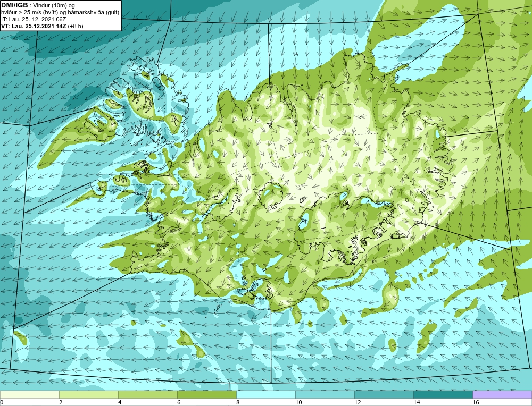This screenshot has height=406, width=532.
Task: Click the pale cyan 8–10 m/s legend swatch
Action: coord(265,394)
